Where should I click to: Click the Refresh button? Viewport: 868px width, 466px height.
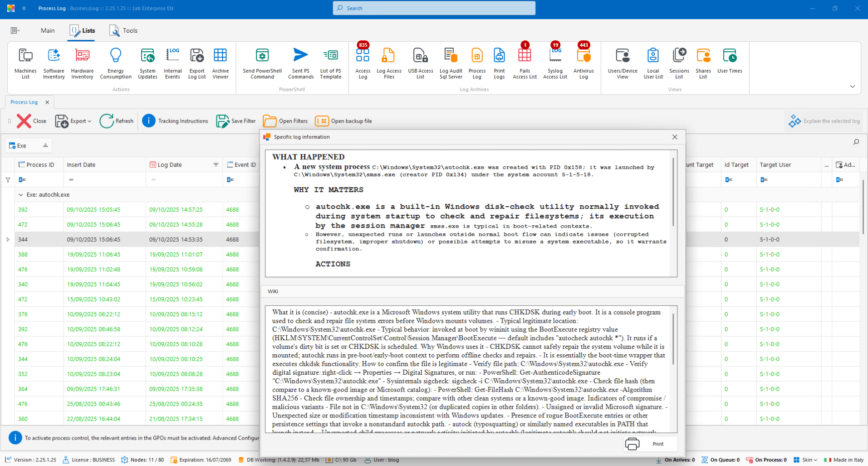pyautogui.click(x=117, y=121)
